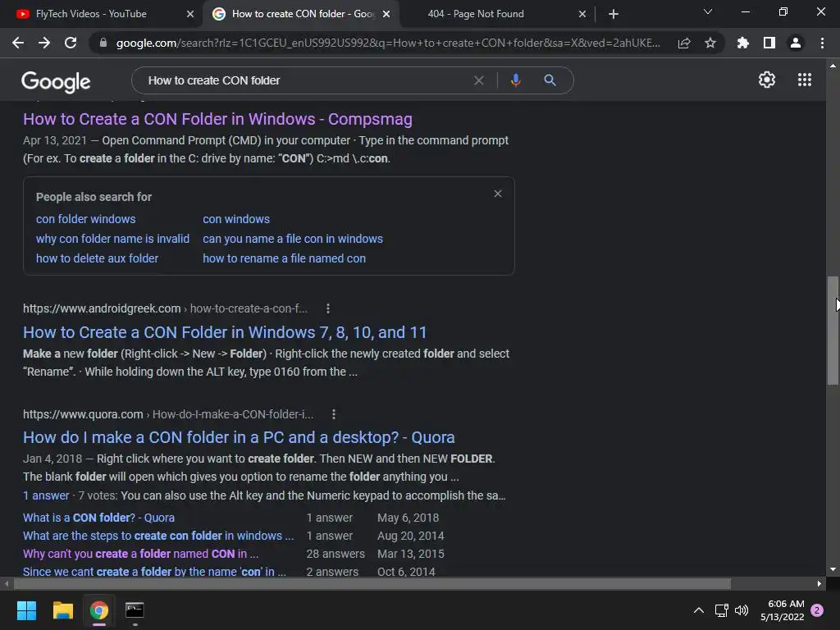This screenshot has height=630, width=840.
Task: Go forward to the next page
Action: 44,43
